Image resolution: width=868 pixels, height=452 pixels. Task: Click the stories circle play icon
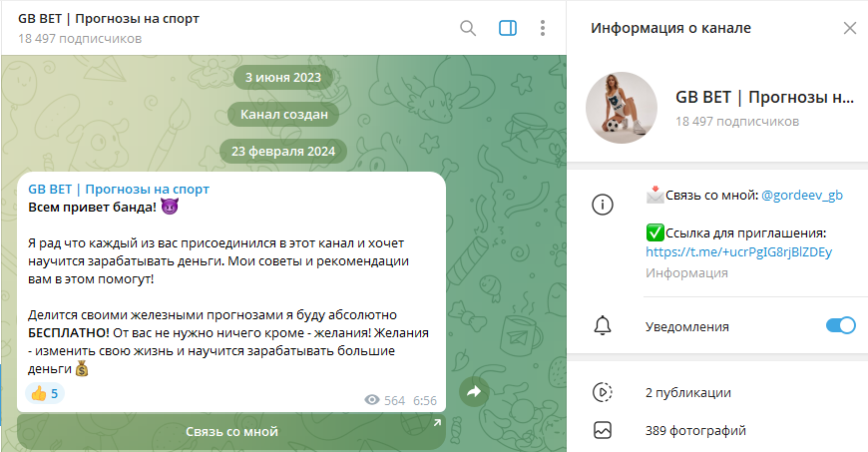coord(603,392)
